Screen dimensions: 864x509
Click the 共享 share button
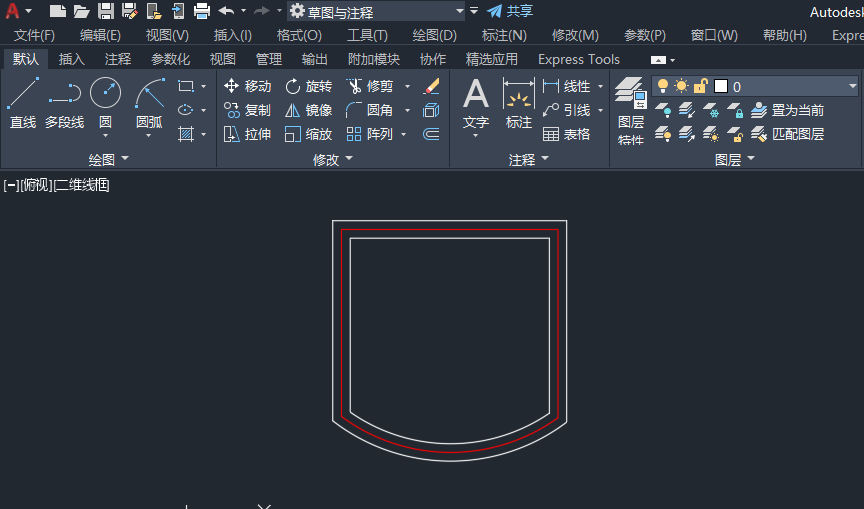tap(510, 11)
